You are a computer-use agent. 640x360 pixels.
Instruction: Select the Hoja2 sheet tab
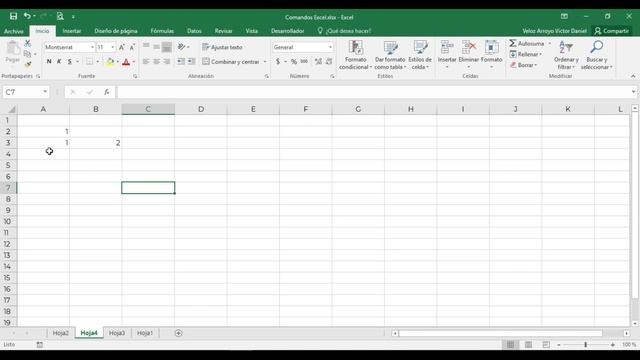point(60,333)
